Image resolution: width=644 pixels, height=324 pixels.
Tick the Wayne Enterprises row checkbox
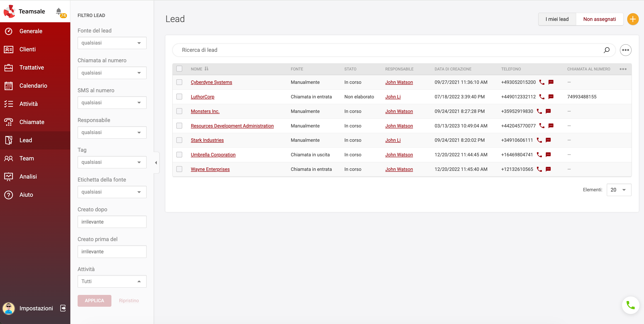click(x=179, y=169)
